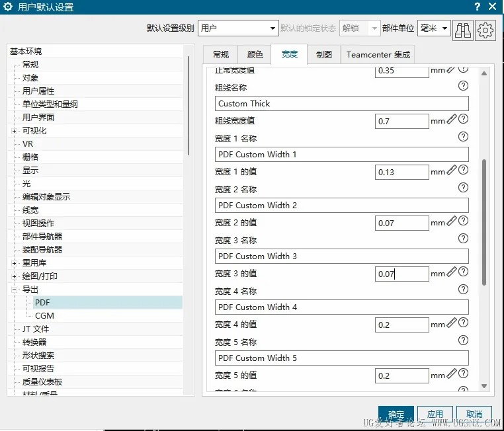
Task: Select 基本环境 root in the tree
Action: pyautogui.click(x=26, y=52)
